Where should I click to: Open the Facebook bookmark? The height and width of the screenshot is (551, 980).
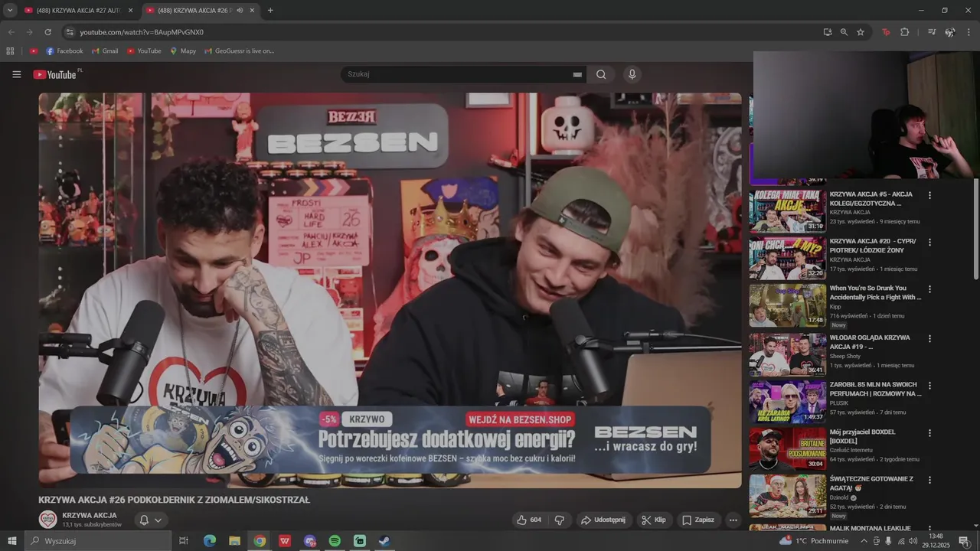click(64, 51)
